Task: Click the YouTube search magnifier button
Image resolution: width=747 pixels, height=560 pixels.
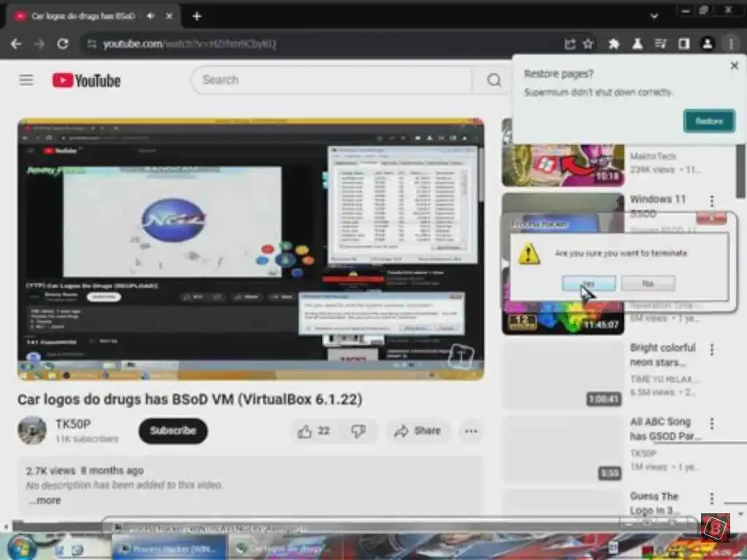Action: pyautogui.click(x=494, y=80)
